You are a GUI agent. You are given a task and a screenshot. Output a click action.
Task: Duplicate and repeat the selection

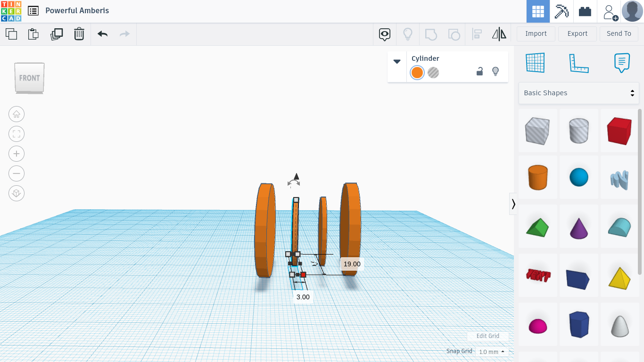point(57,34)
